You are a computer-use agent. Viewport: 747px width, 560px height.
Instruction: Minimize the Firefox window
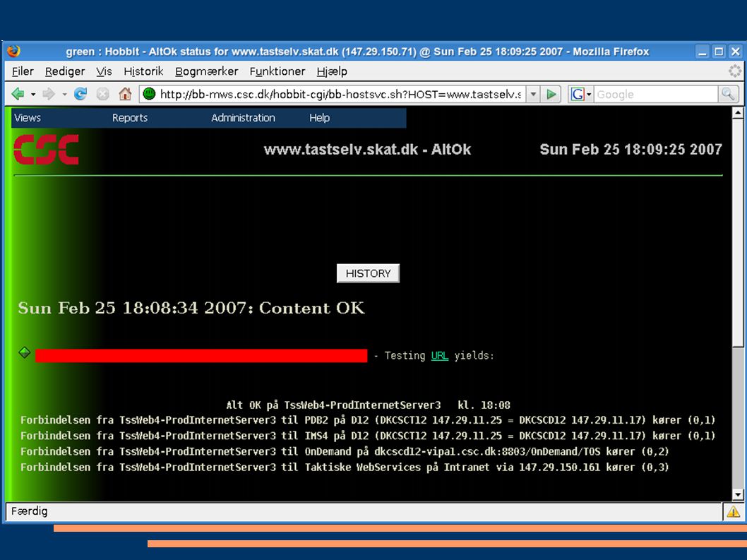[702, 52]
